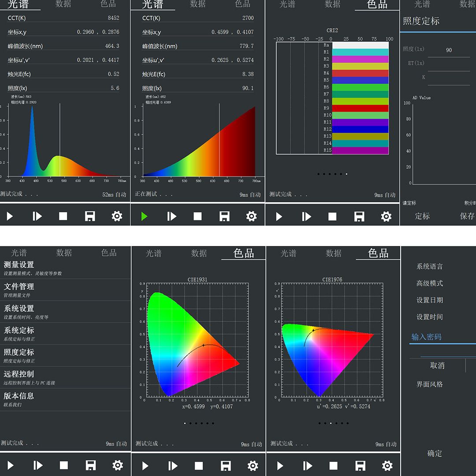Click the 输入密码 password field
This screenshot has height=476, width=476.
pos(441,337)
